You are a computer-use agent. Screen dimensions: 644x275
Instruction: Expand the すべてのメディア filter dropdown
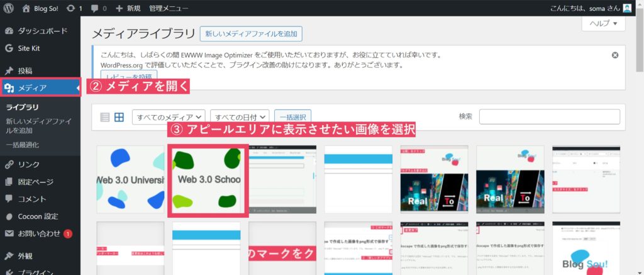(x=169, y=117)
